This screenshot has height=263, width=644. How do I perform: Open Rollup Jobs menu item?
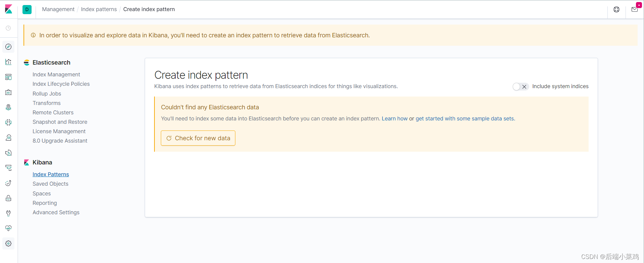[x=47, y=94]
